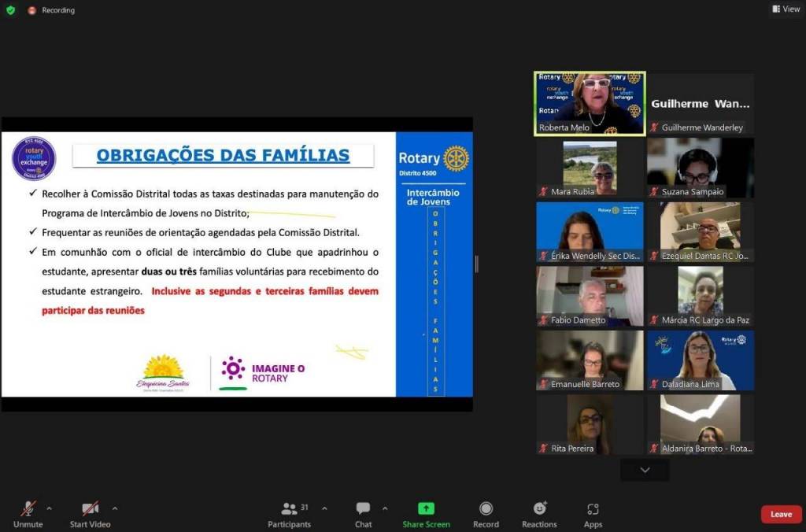Viewport: 806px width, 532px height.
Task: Expand video options arrow beside Start Video
Action: pyautogui.click(x=115, y=508)
